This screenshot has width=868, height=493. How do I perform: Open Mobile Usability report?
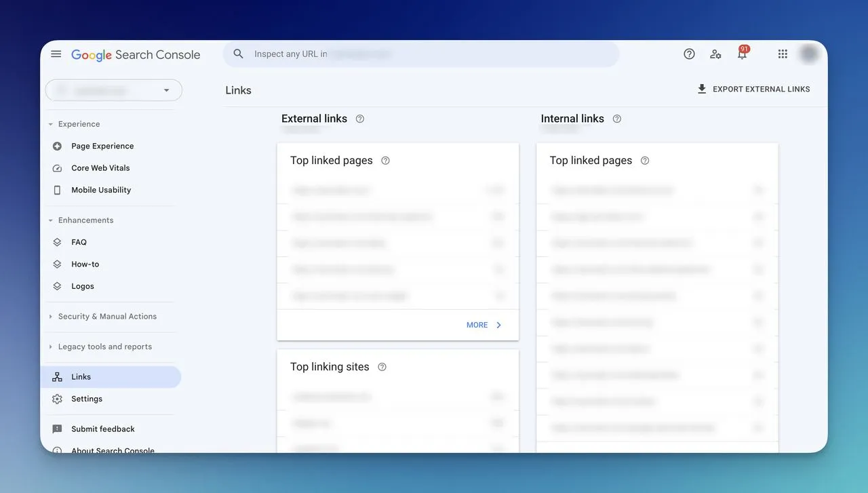coord(101,190)
